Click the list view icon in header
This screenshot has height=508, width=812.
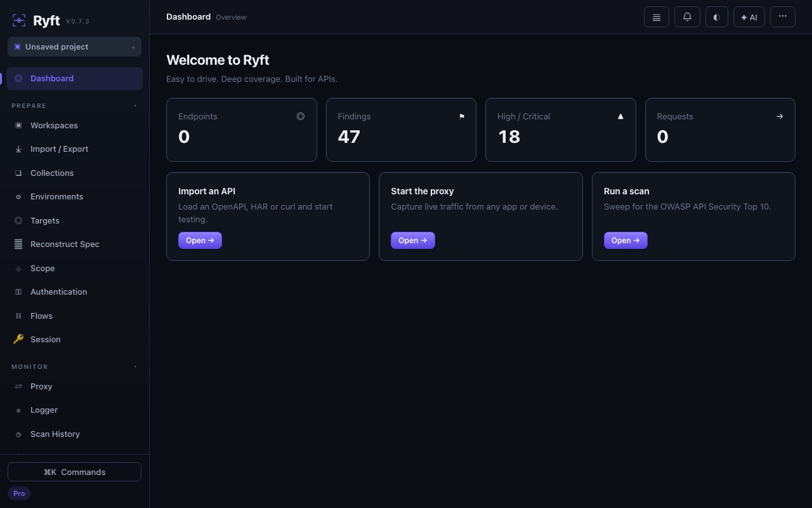coord(657,17)
